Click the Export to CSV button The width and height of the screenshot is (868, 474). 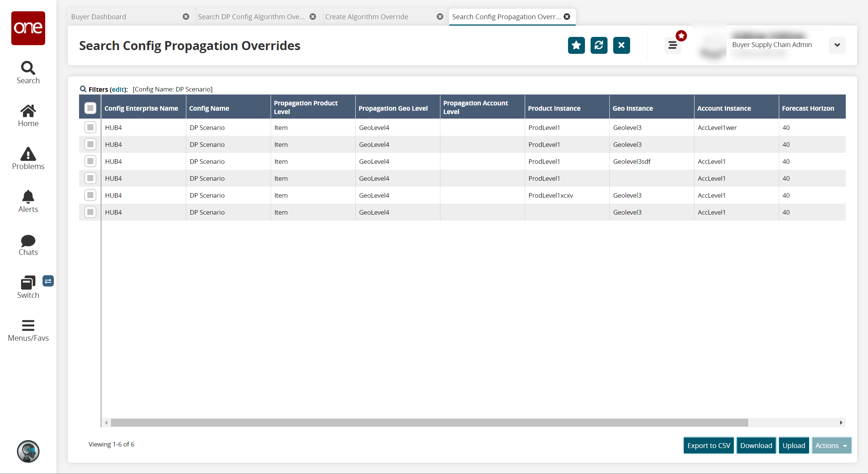(x=708, y=445)
